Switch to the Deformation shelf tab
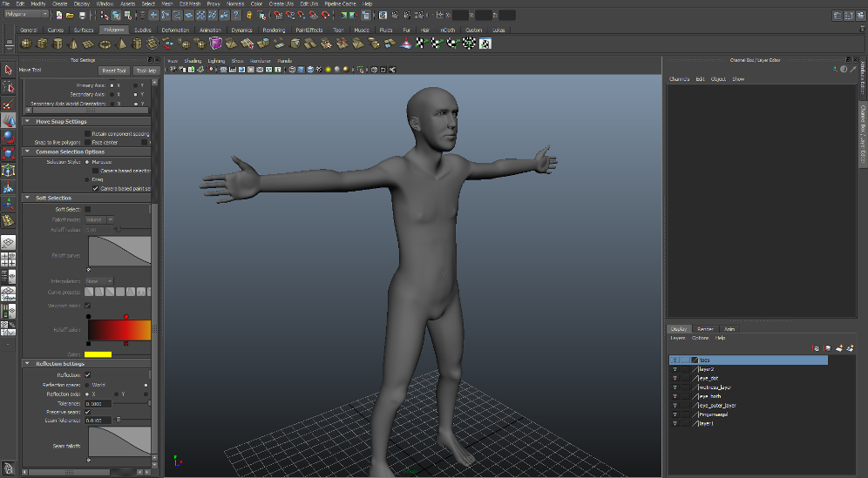 point(174,30)
